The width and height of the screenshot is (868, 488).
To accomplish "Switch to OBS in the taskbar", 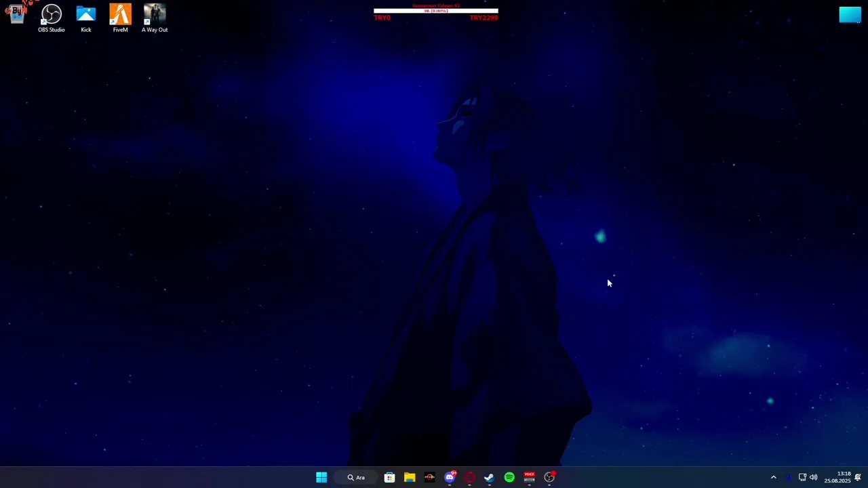I will coord(549,477).
